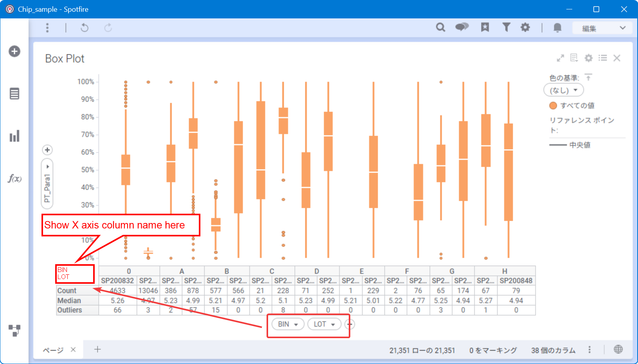Open the f(x) recommendations sidebar icon

point(14,179)
